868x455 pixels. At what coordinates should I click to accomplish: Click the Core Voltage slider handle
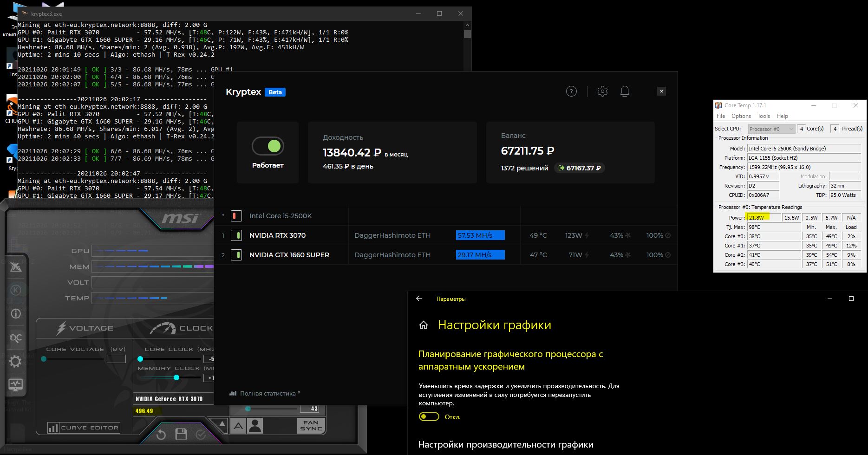(44, 359)
